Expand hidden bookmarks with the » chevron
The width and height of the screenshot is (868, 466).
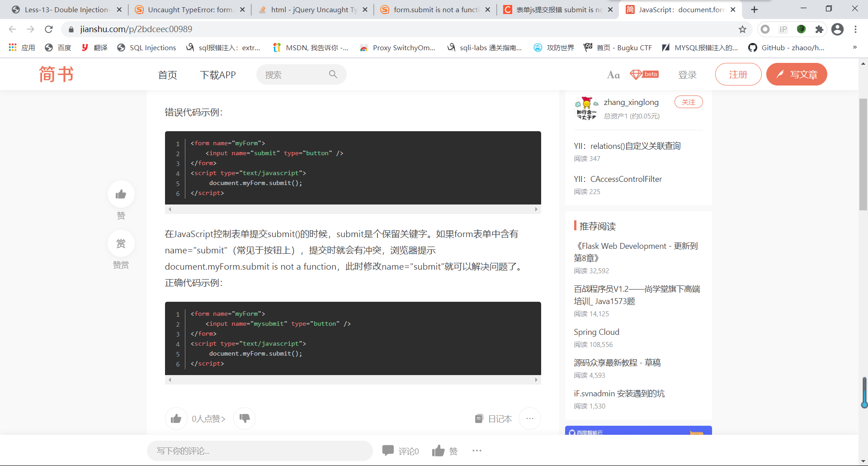coord(854,48)
